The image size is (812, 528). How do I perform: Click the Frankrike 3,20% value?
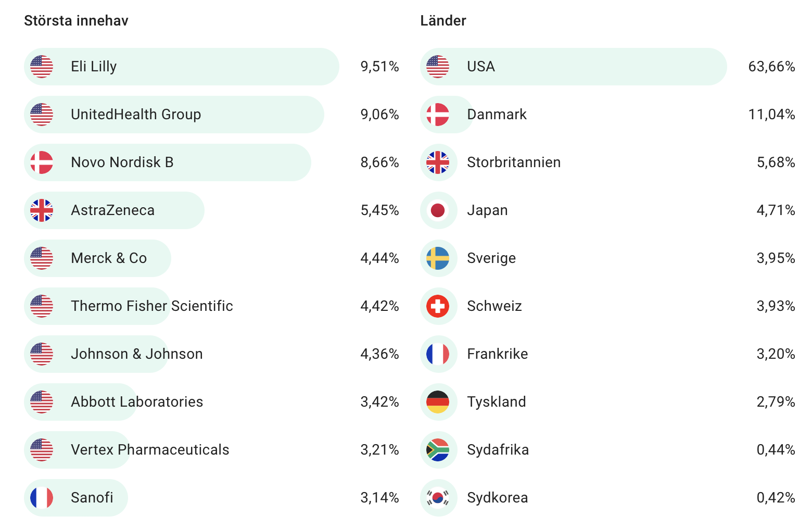tap(776, 354)
